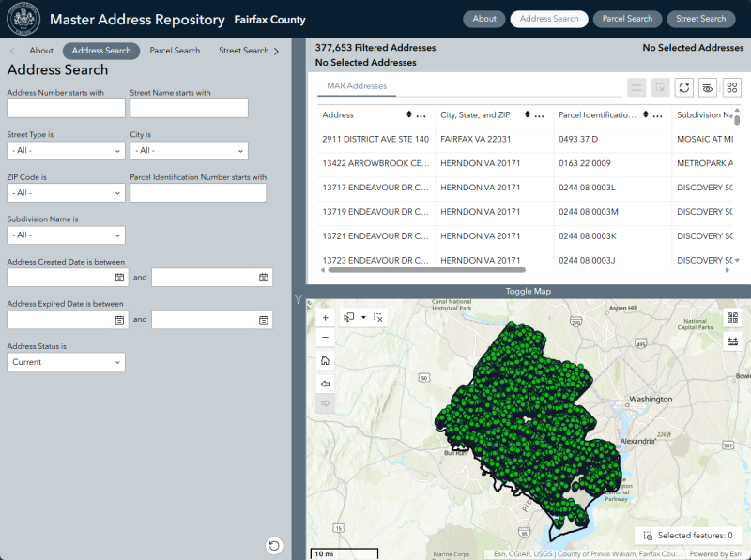Viewport: 751px width, 560px height.
Task: Click the table actions grid icon
Action: point(732,87)
